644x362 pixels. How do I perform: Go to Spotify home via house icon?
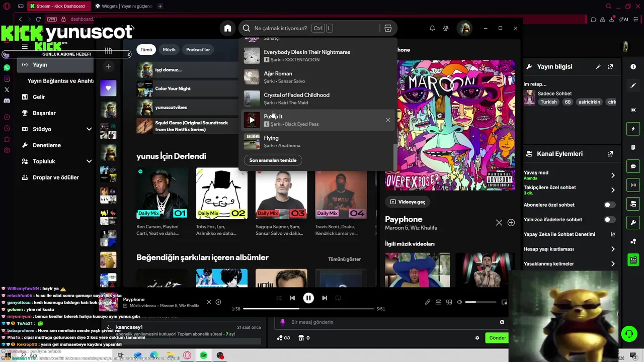click(x=228, y=28)
